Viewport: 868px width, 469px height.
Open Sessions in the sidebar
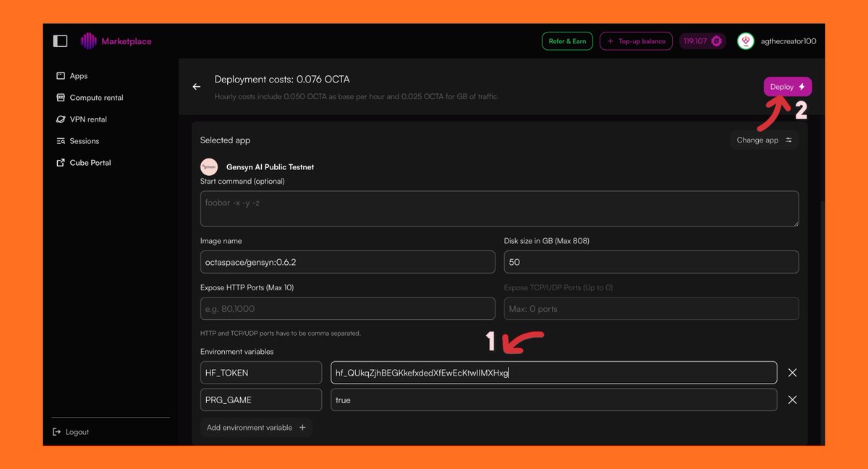click(78, 141)
